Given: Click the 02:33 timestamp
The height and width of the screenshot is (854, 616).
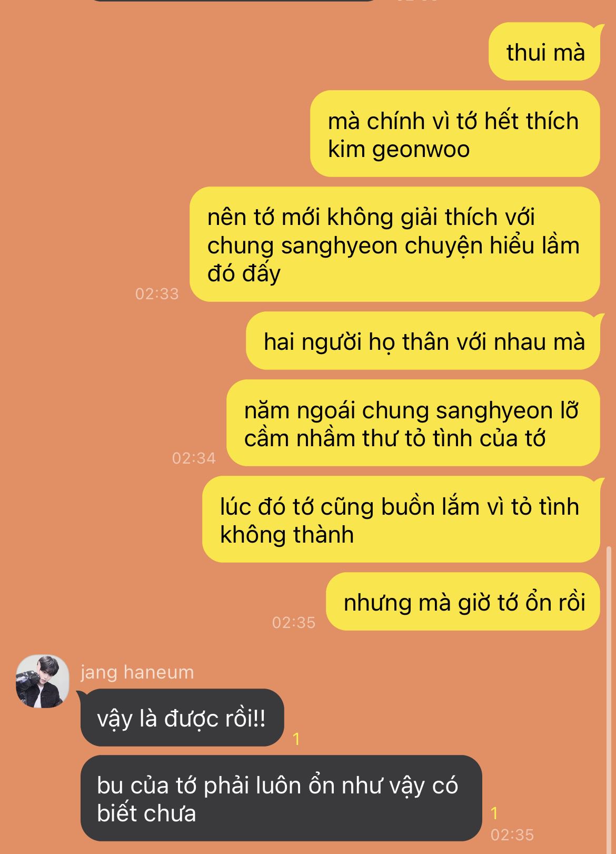Looking at the screenshot, I should click(157, 293).
